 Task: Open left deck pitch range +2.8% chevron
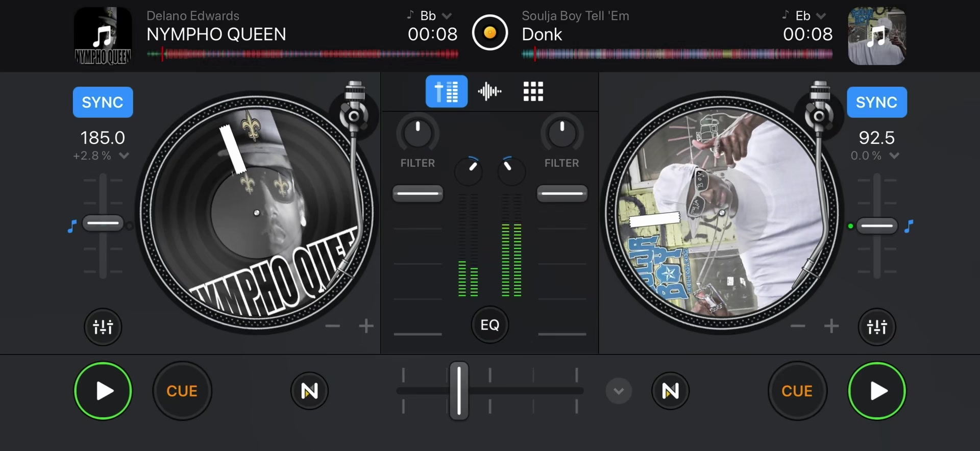[124, 156]
